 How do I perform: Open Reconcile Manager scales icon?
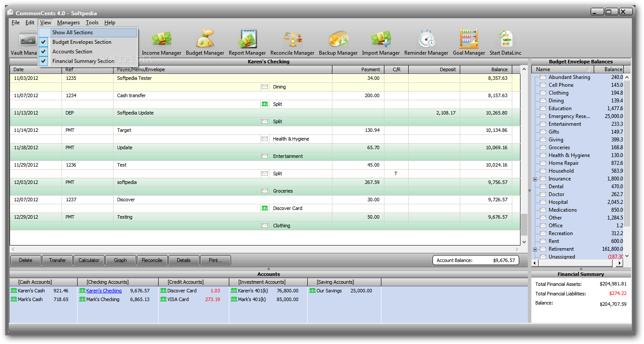293,39
